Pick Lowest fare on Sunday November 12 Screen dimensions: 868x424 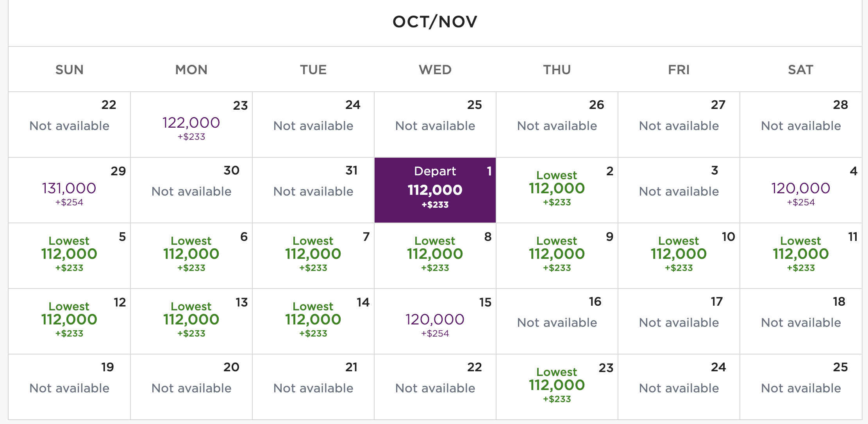(70, 321)
